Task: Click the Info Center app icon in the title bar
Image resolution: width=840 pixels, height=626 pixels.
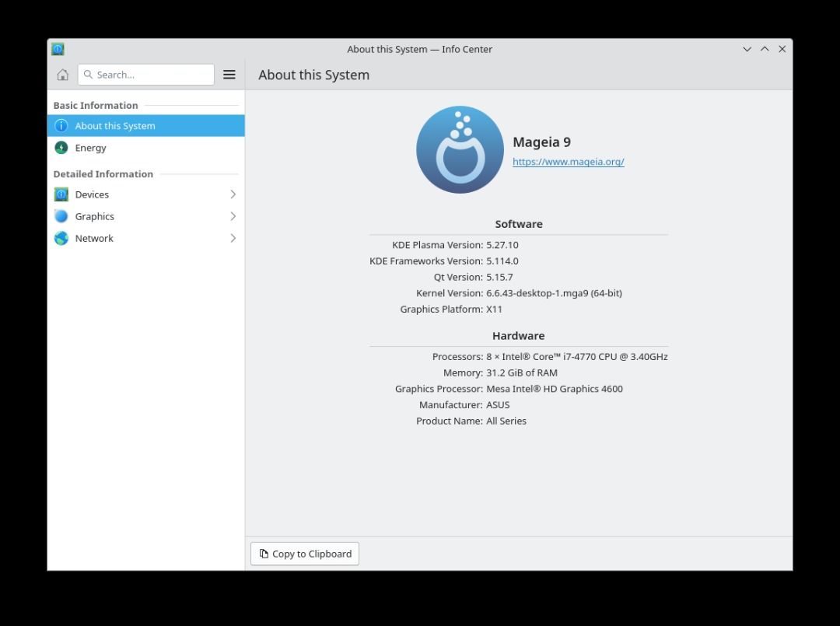Action: pos(58,49)
